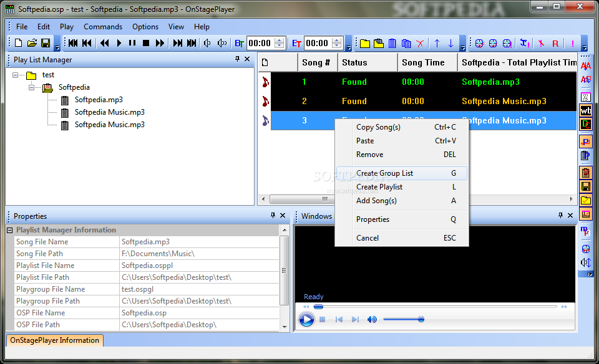Move song down with blue down arrow

pos(450,43)
